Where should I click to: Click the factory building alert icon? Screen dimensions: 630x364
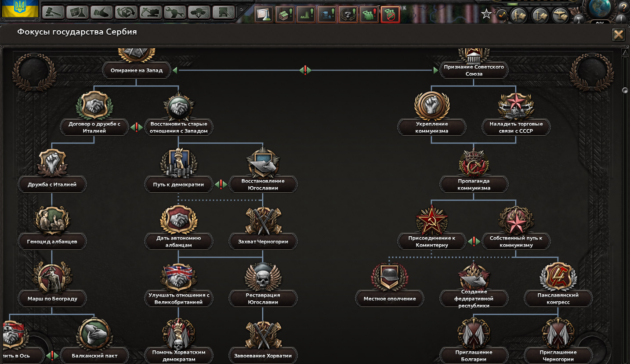pyautogui.click(x=285, y=14)
